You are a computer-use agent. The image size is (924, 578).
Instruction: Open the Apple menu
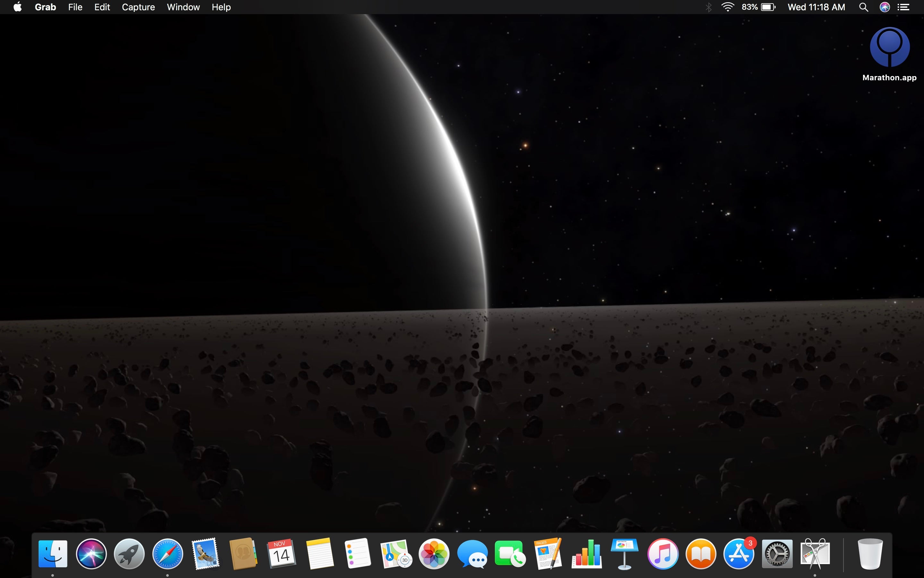click(18, 7)
